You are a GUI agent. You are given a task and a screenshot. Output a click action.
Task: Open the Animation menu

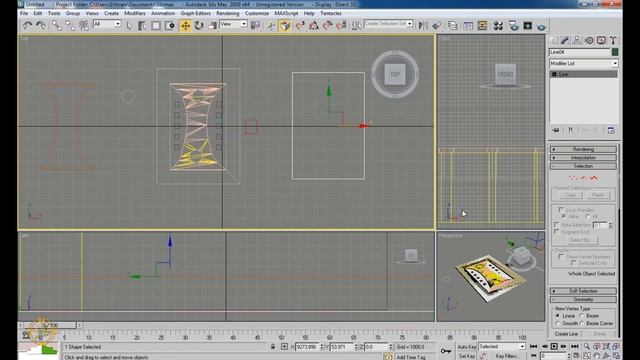tap(163, 13)
